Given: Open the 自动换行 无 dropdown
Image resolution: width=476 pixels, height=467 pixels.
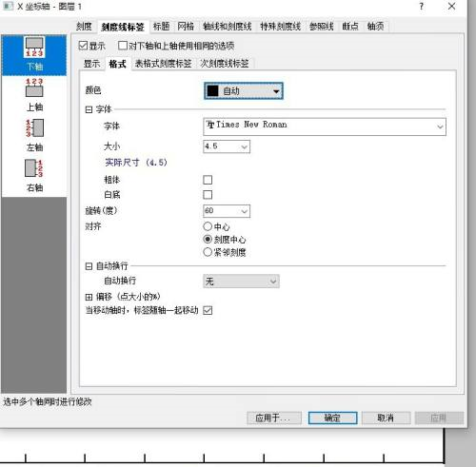Looking at the screenshot, I should pos(241,282).
